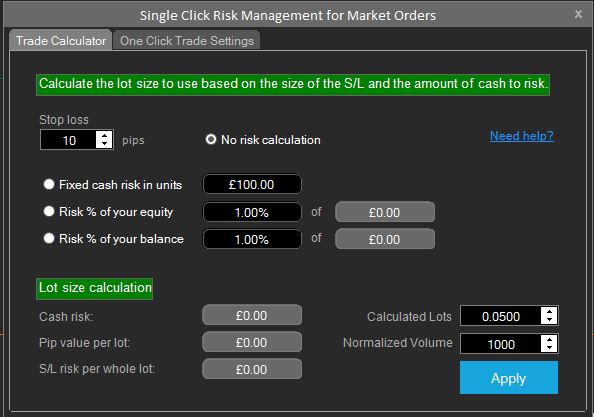Decrease Normalized Volume with down arrow
594x417 pixels.
point(549,348)
